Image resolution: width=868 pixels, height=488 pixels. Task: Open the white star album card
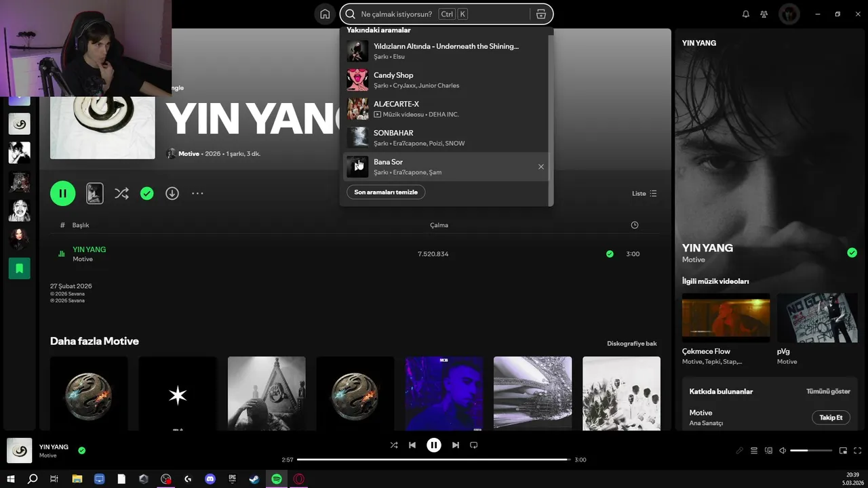pos(178,394)
